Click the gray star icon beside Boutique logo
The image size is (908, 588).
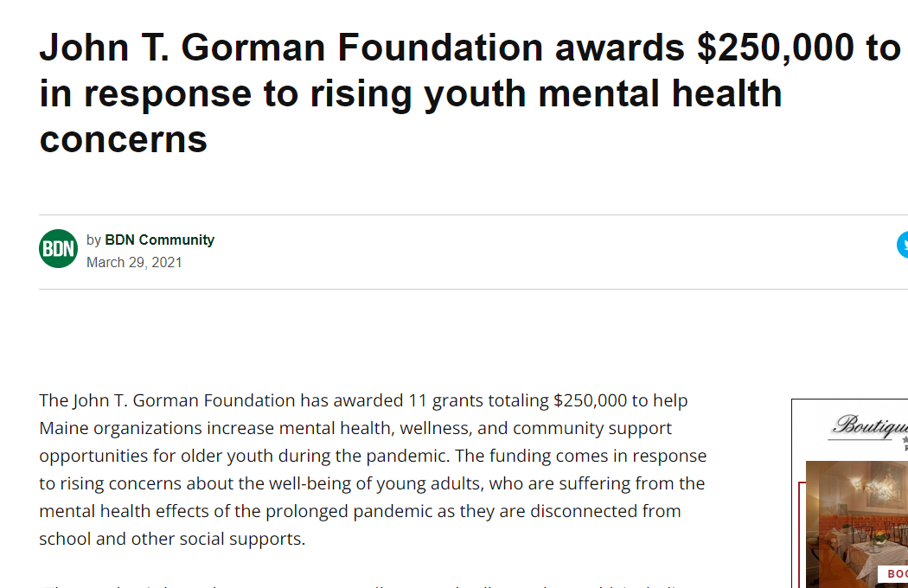tap(905, 439)
